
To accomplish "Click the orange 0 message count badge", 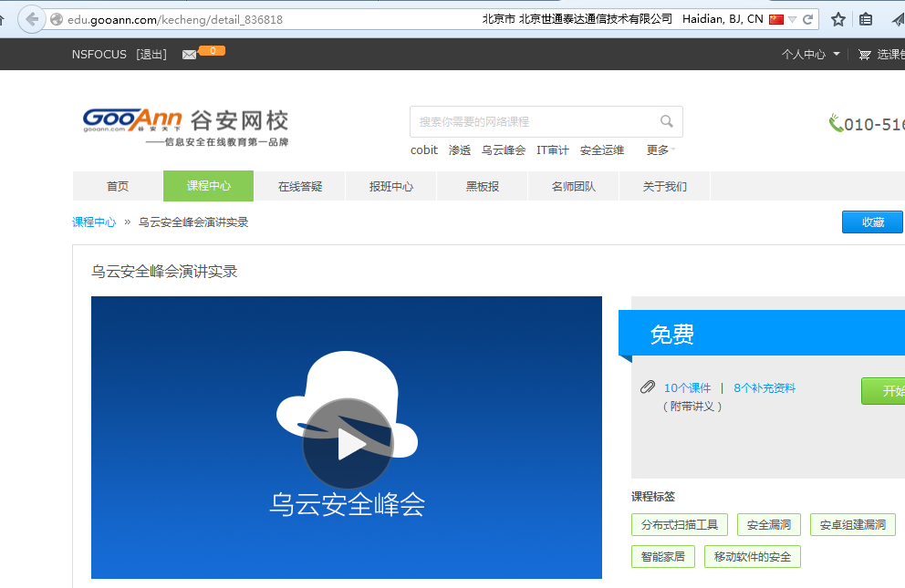I will click(x=212, y=51).
